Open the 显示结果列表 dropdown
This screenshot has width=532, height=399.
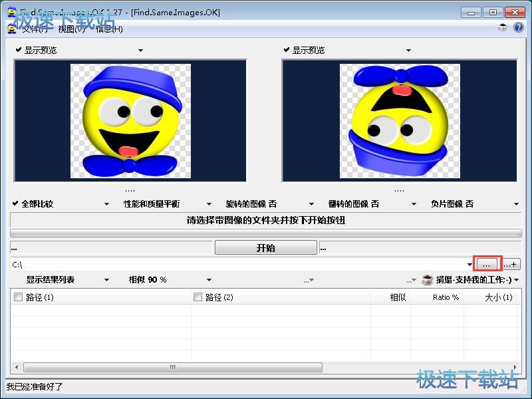(106, 280)
